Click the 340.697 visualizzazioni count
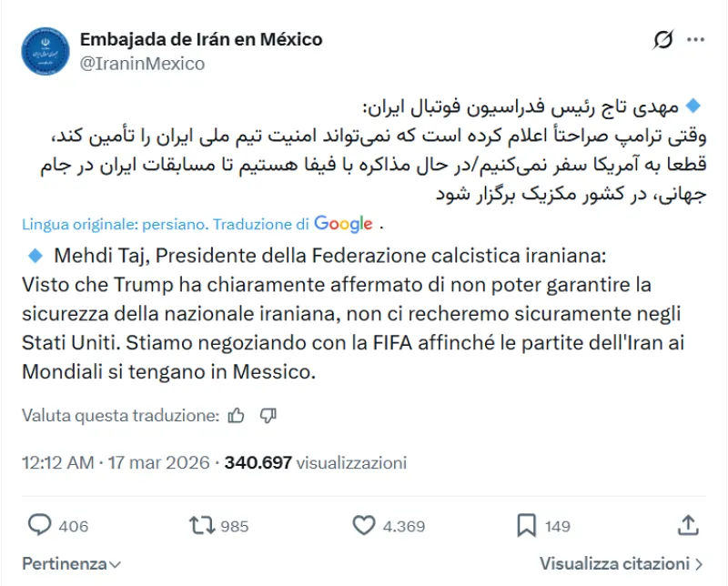The image size is (728, 586). click(315, 462)
